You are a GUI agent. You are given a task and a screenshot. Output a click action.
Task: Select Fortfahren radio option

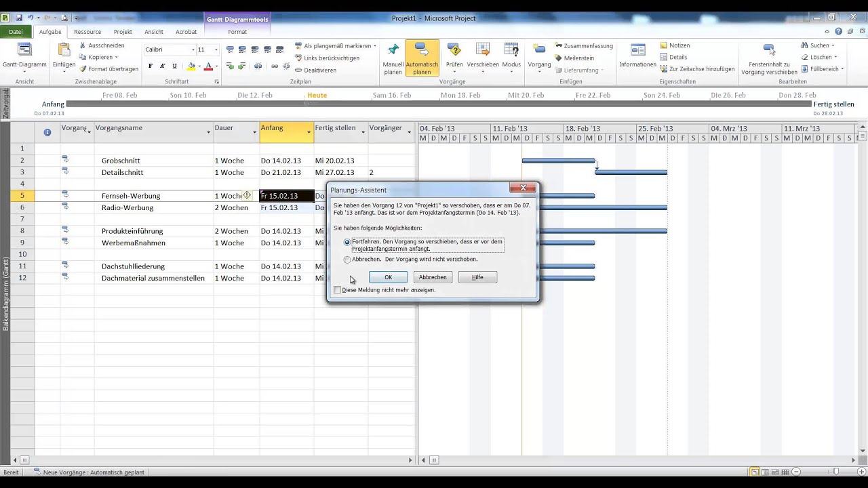347,242
